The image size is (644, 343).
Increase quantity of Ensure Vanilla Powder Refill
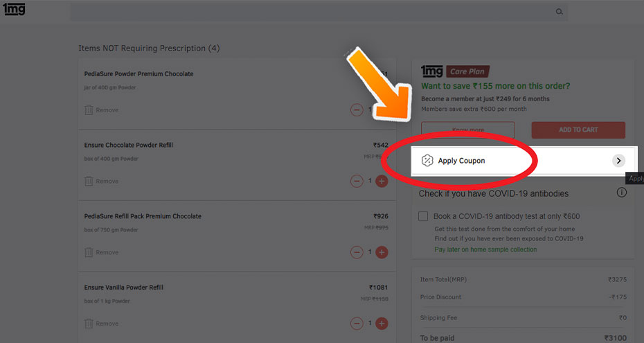click(382, 324)
